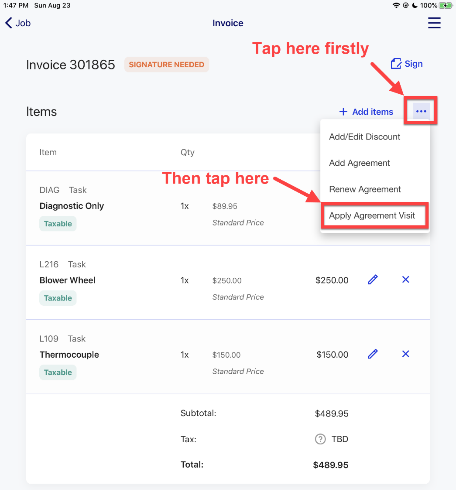
Task: Tap the tax question mark help icon
Action: 320,439
